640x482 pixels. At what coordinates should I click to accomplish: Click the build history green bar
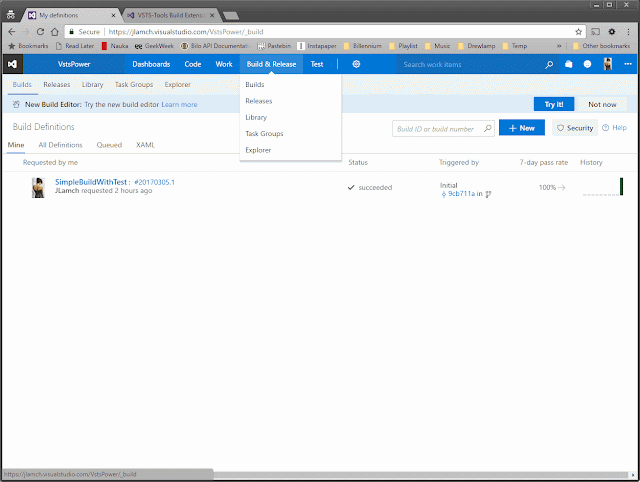click(621, 187)
